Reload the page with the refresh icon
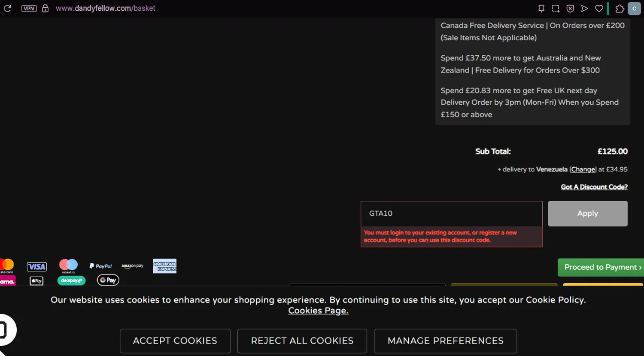 tap(7, 9)
